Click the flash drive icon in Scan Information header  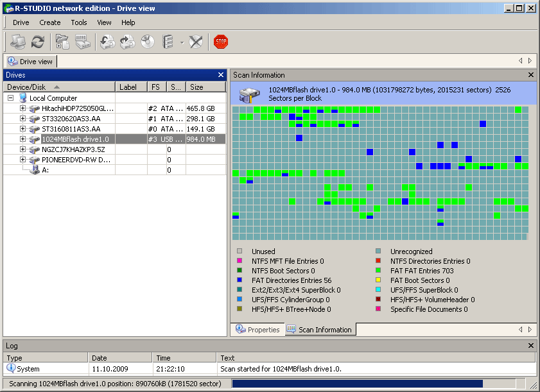[x=249, y=95]
